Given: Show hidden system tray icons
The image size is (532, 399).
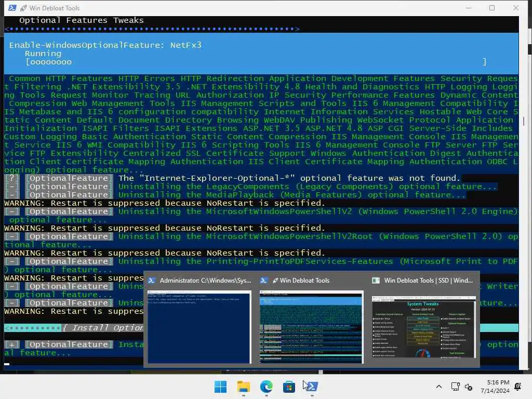Looking at the screenshot, I should [x=438, y=387].
